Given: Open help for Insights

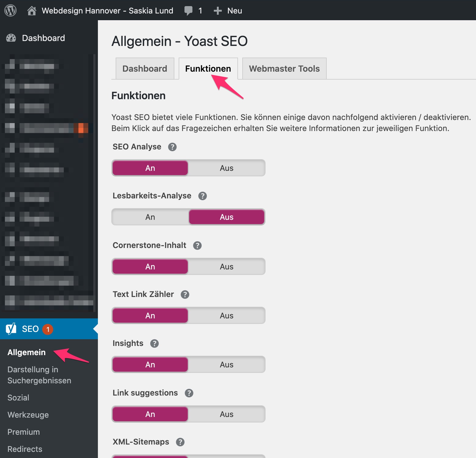Looking at the screenshot, I should 154,343.
